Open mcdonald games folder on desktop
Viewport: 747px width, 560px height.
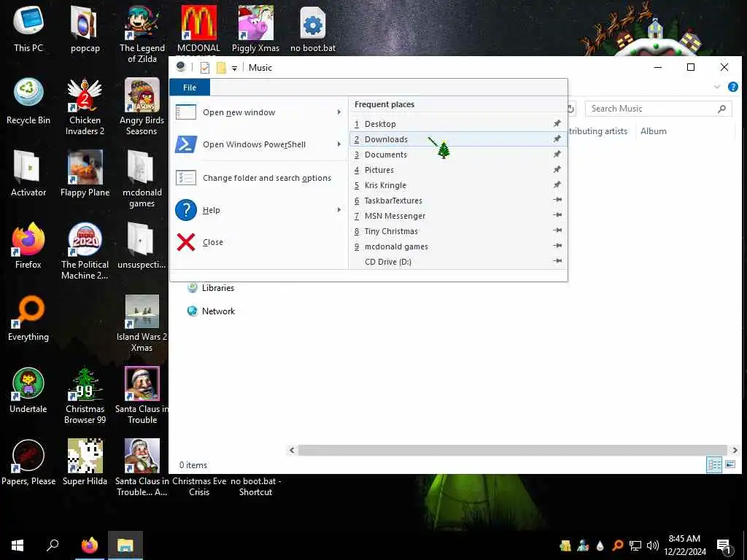point(142,179)
